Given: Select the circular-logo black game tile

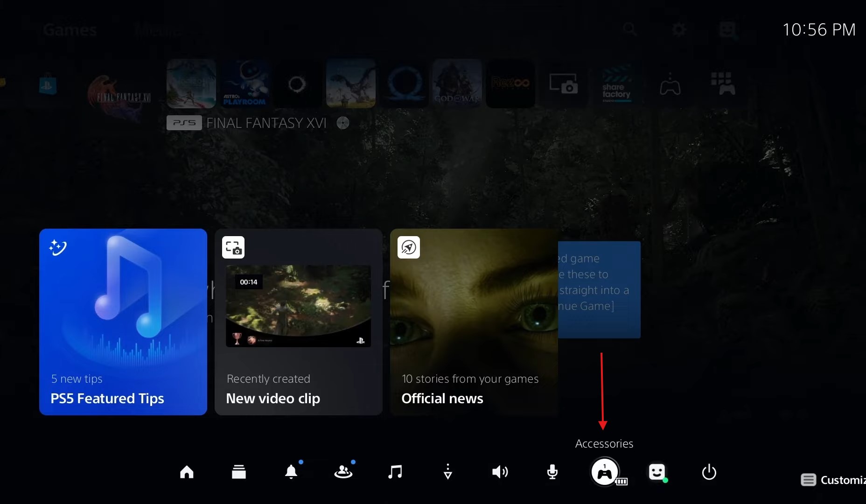Looking at the screenshot, I should (298, 84).
